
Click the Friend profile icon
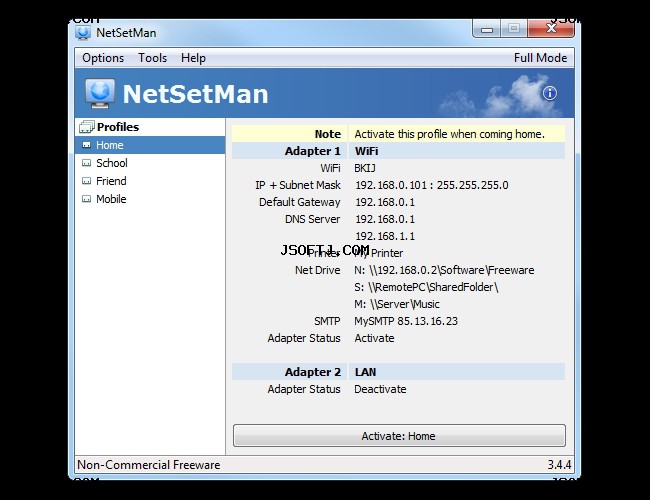(86, 181)
